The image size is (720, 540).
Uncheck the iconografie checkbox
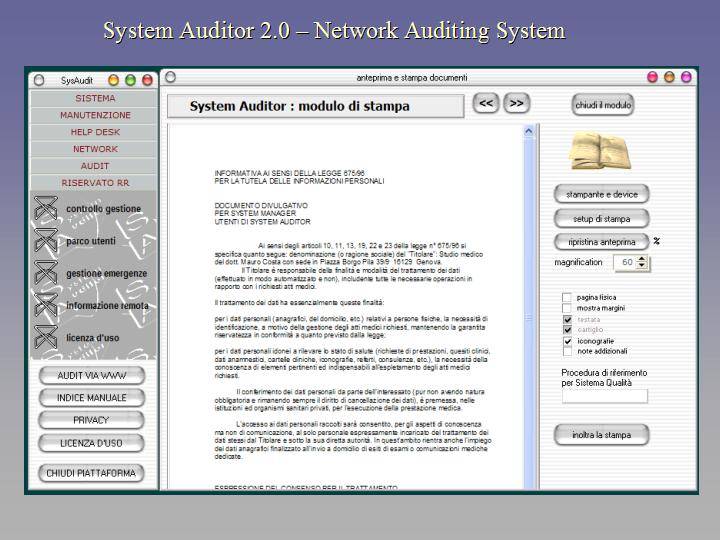(567, 341)
